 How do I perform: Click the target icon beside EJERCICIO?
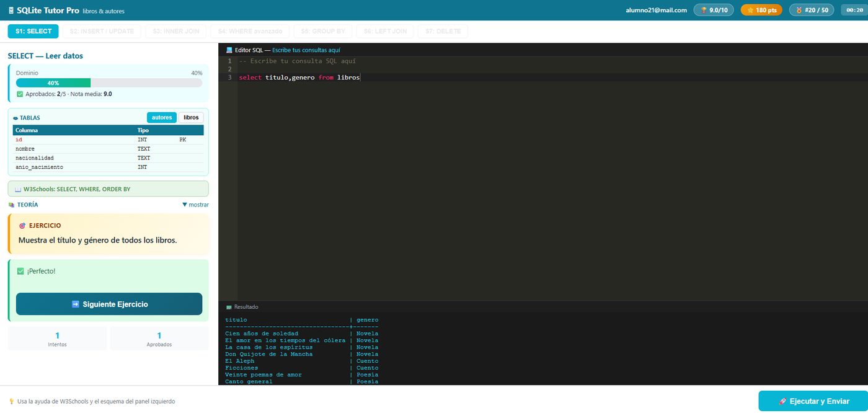[x=22, y=226]
